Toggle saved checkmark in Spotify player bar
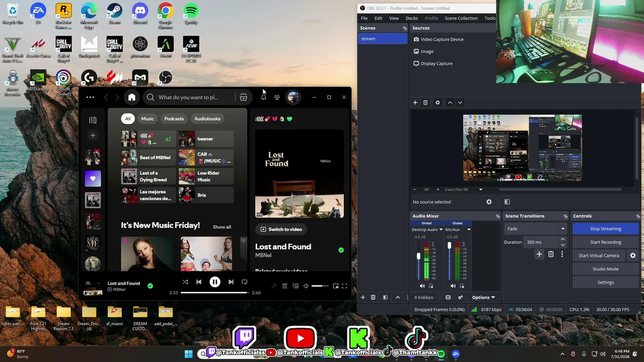The width and height of the screenshot is (644, 362). (x=150, y=286)
